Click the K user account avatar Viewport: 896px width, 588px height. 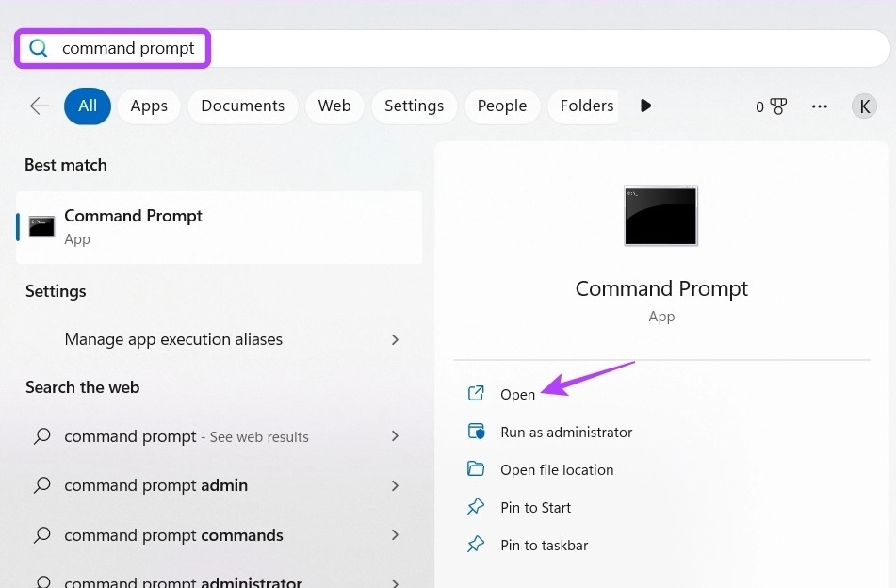(x=864, y=106)
